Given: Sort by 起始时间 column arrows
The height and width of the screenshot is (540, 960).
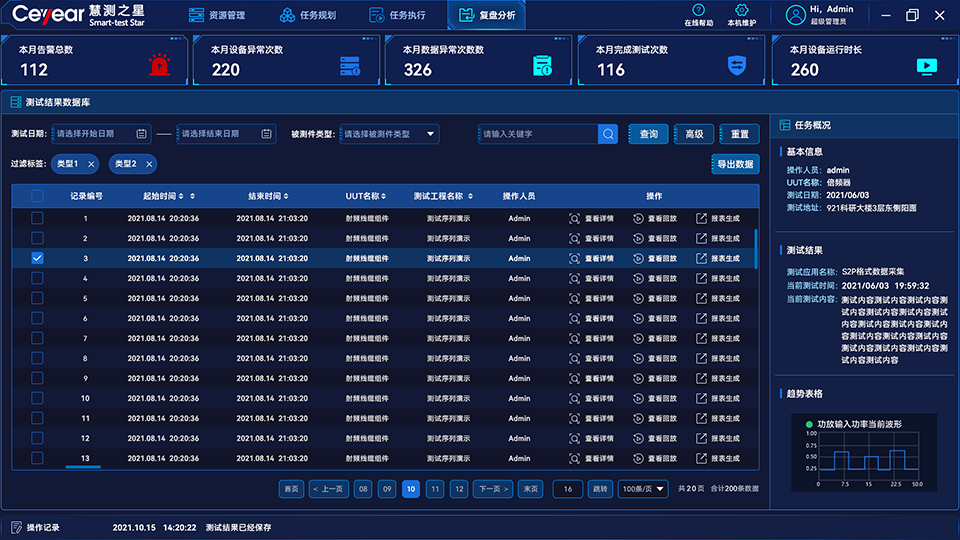Looking at the screenshot, I should tap(183, 196).
